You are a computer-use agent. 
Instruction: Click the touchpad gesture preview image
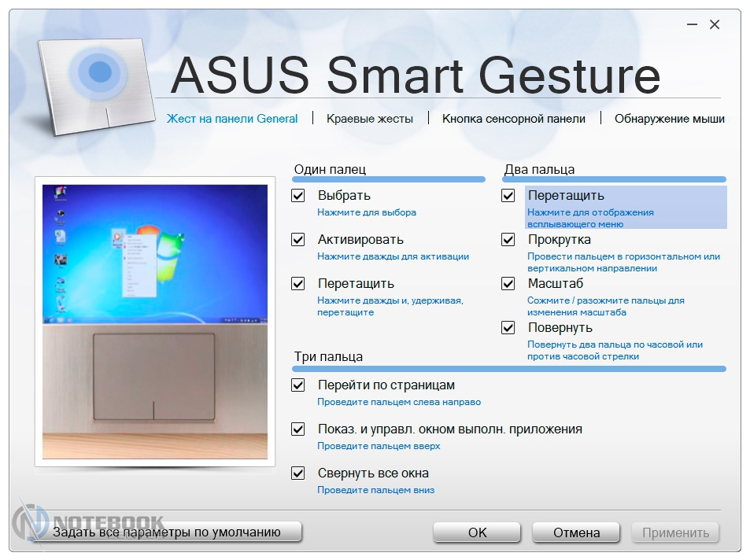(x=155, y=322)
